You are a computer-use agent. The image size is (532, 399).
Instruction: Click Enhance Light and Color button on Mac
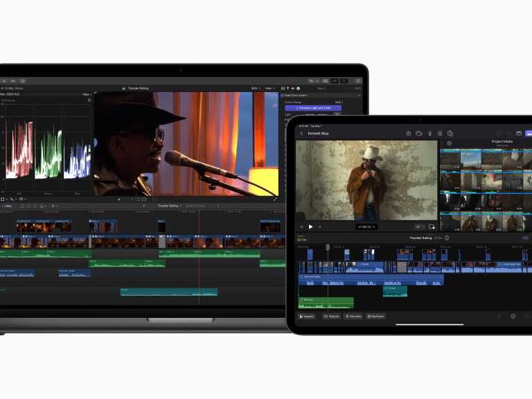coord(313,108)
